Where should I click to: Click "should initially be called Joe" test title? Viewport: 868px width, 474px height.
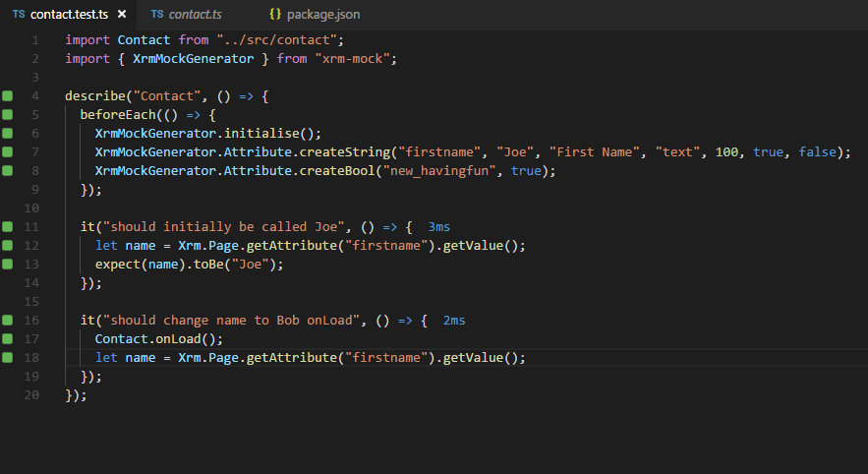[x=224, y=226]
